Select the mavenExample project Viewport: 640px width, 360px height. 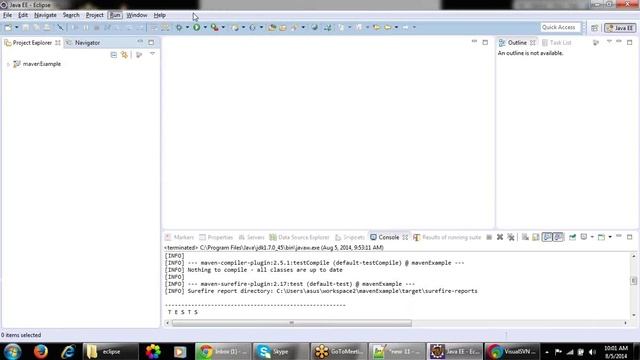pyautogui.click(x=42, y=64)
